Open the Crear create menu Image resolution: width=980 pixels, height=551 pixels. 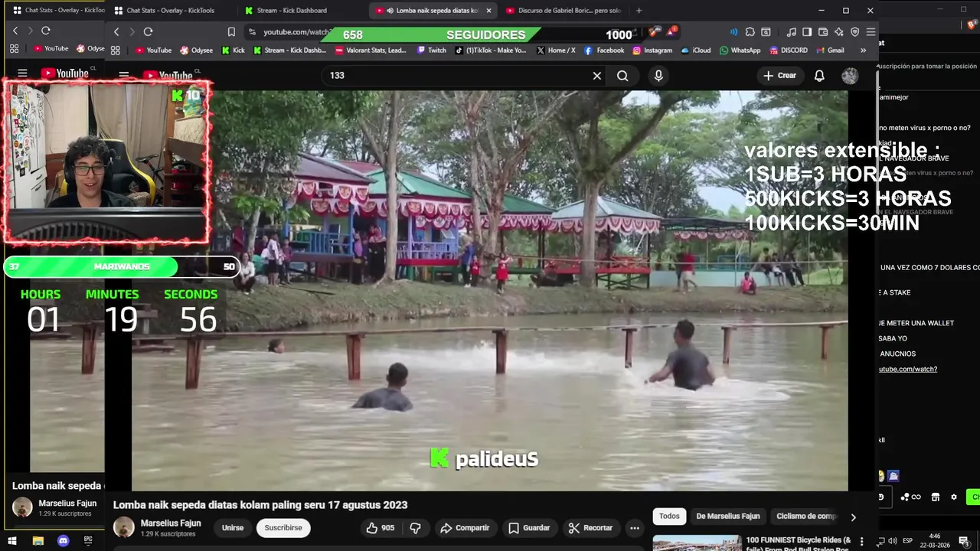(779, 76)
